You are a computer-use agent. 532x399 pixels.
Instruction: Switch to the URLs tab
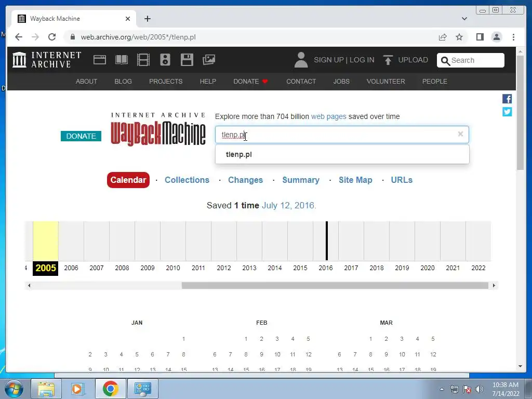(402, 180)
